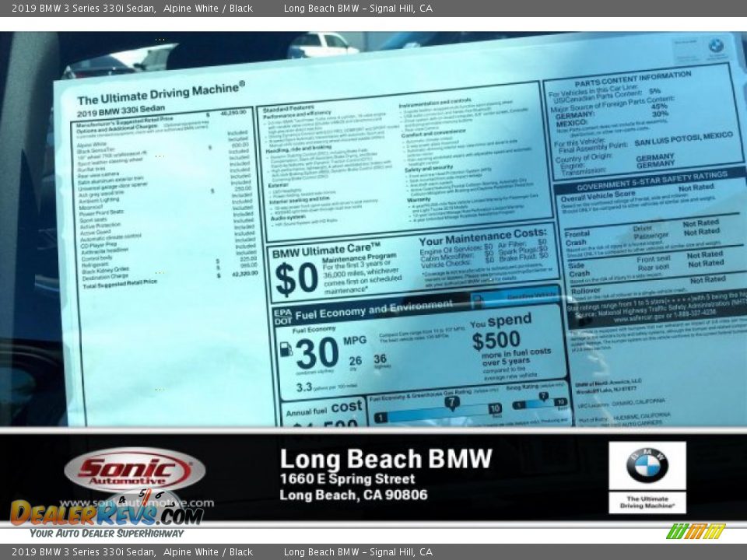The height and width of the screenshot is (560, 747).
Task: Click 'Fuel Economy and Environment' banner
Action: coord(374,310)
